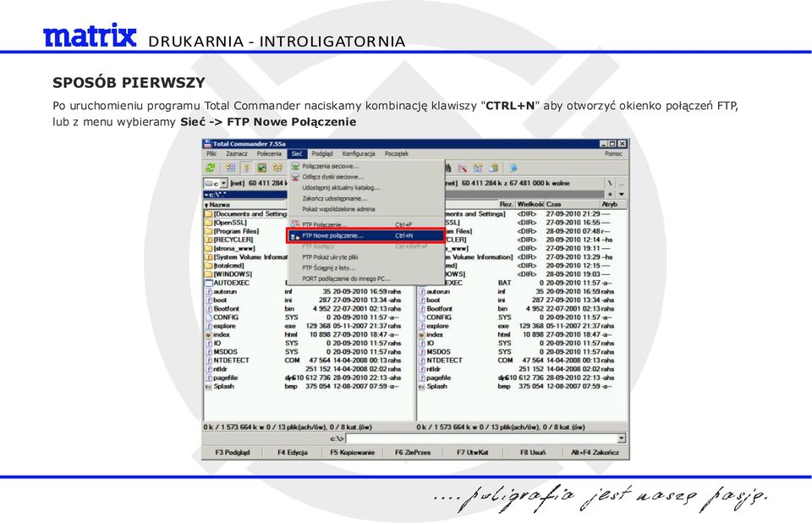
Task: Click the green Reread source refresh icon
Action: tap(211, 168)
